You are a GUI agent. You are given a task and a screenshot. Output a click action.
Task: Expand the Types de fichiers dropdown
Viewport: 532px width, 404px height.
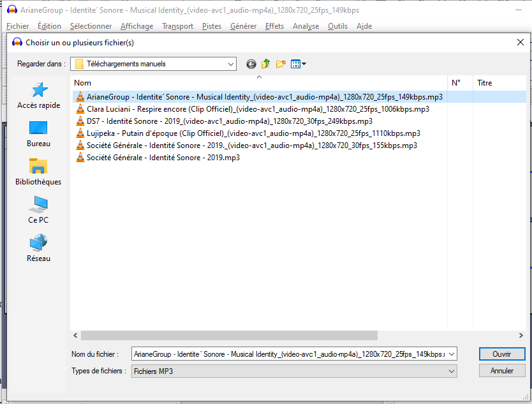pyautogui.click(x=452, y=371)
